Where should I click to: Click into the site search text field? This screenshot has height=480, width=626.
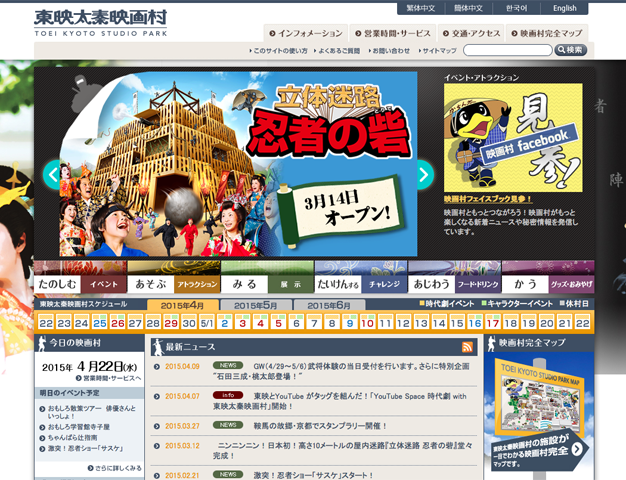507,50
